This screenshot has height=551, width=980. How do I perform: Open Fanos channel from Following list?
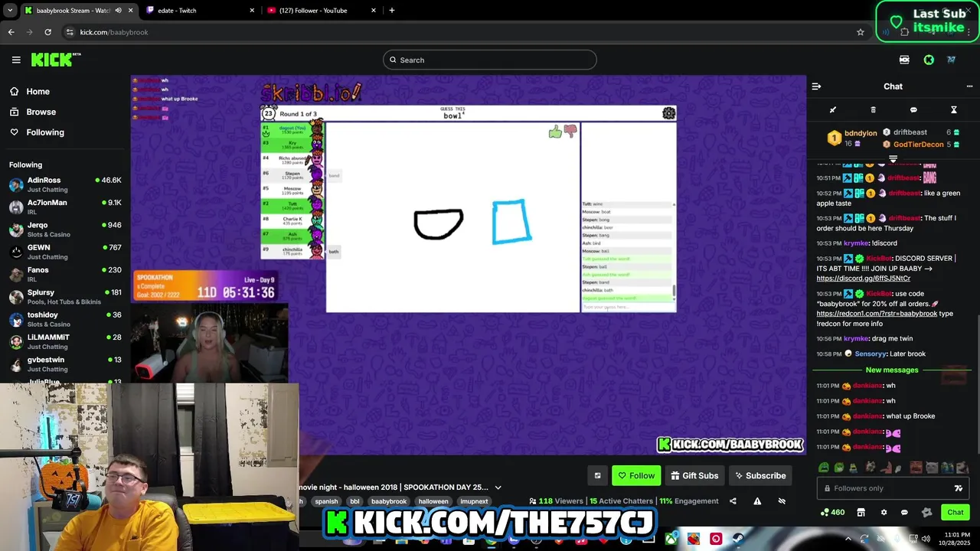pos(65,274)
